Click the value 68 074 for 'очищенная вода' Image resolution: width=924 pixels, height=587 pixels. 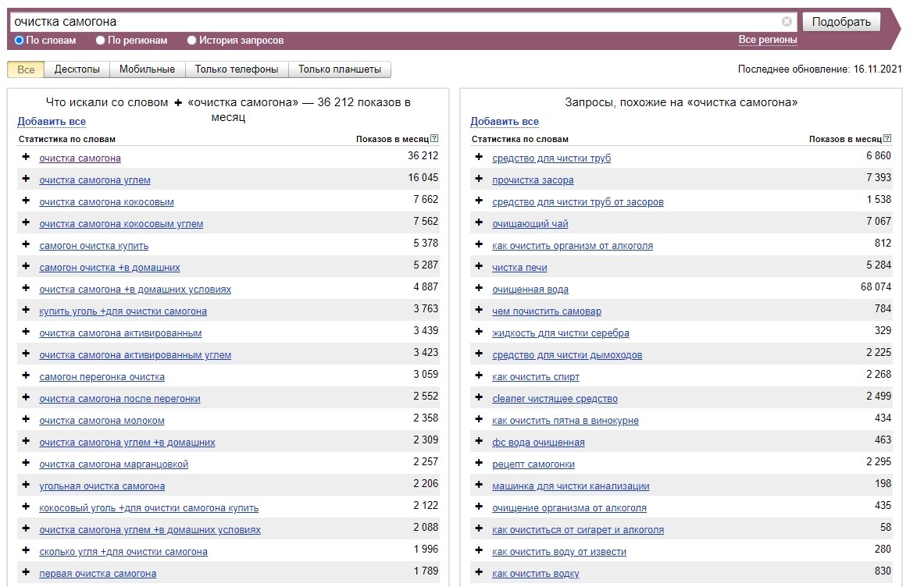pos(876,286)
